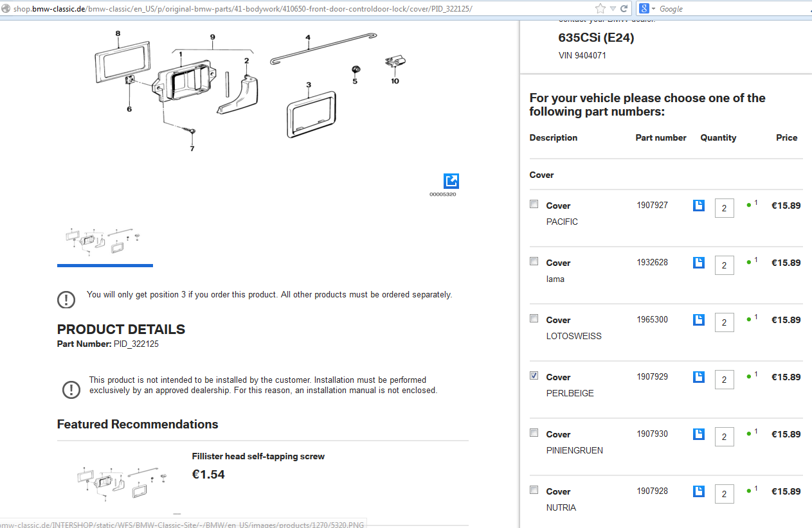Click the document icon for part 1907930
The image size is (812, 528).
coord(699,434)
